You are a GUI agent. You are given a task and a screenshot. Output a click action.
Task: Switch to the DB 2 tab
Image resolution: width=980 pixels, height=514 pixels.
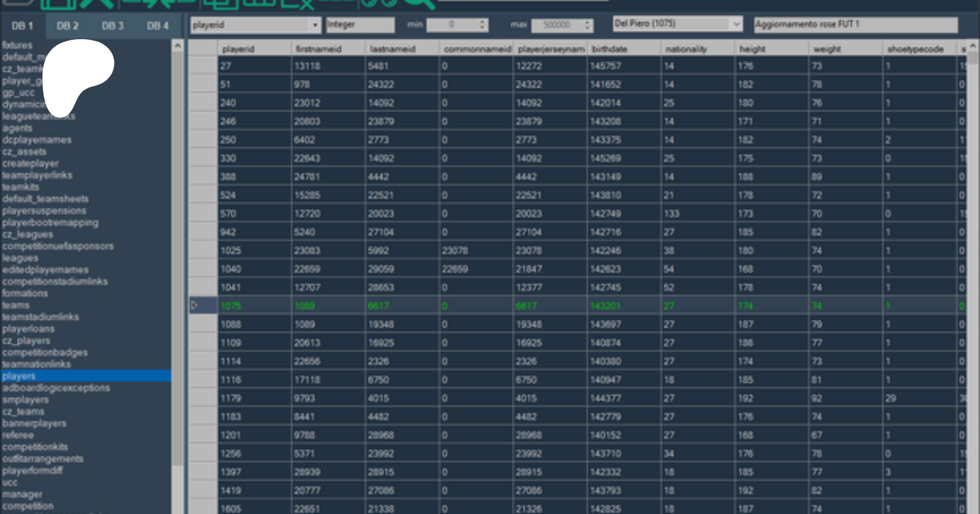[68, 26]
